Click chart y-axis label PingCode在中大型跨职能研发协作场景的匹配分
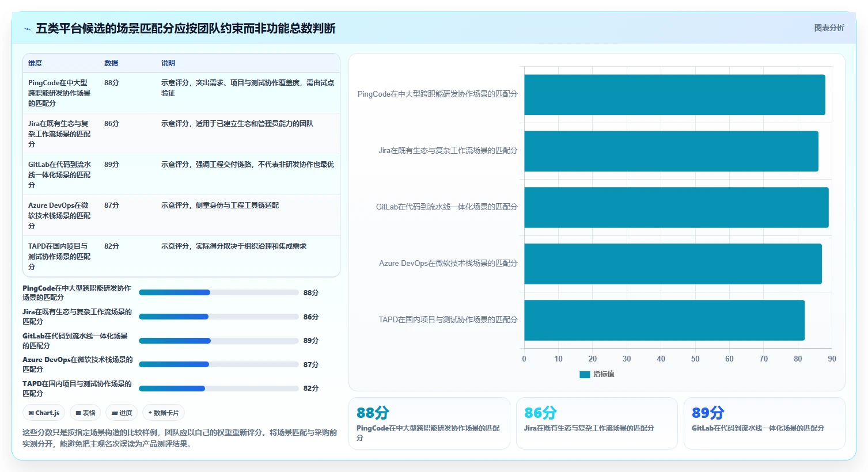This screenshot has width=868, height=472. 438,94
